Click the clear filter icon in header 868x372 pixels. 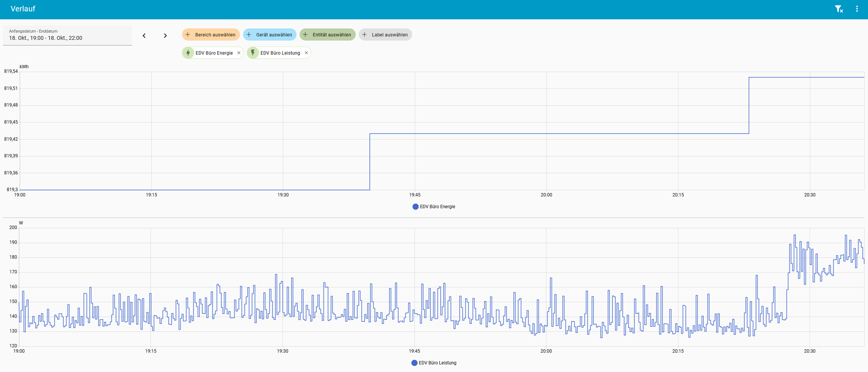point(839,9)
